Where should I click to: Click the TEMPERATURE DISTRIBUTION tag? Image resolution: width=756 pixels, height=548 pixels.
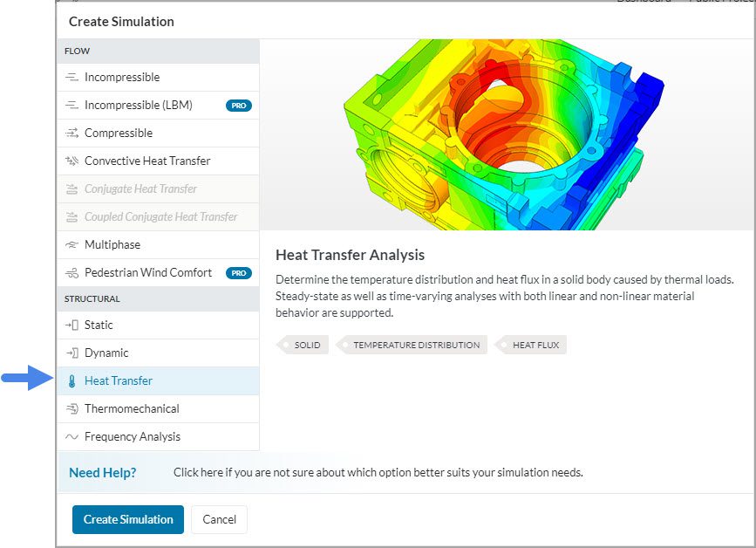point(416,345)
